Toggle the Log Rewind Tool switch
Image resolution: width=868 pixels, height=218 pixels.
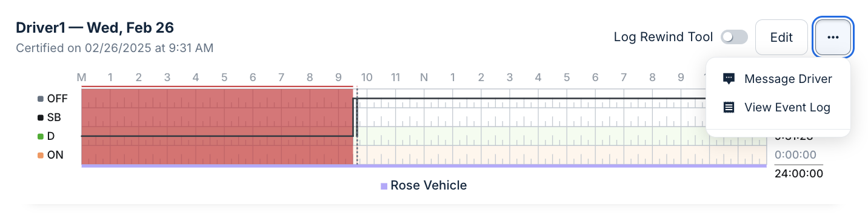[x=734, y=37]
